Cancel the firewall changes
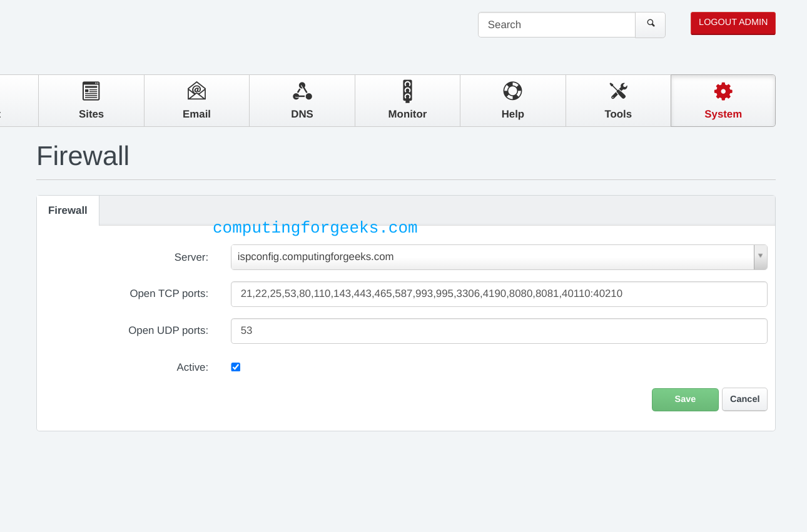 [x=744, y=399]
